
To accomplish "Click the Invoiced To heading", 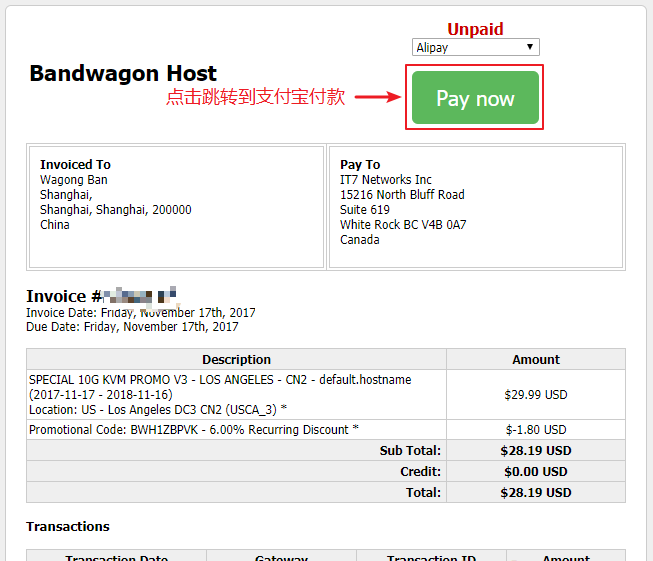I will pyautogui.click(x=75, y=165).
